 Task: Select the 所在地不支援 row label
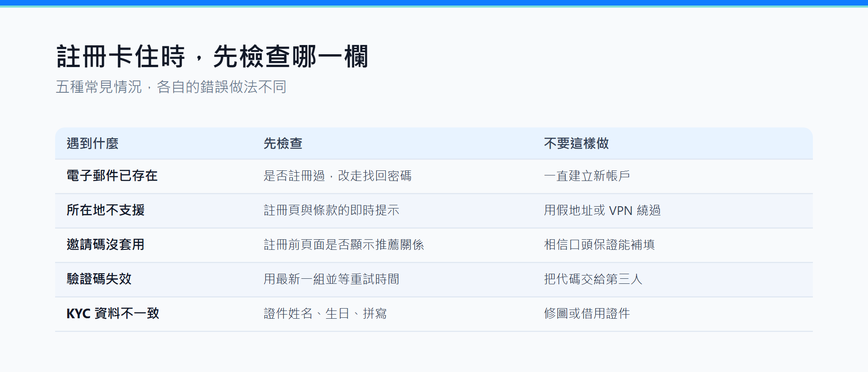(106, 210)
